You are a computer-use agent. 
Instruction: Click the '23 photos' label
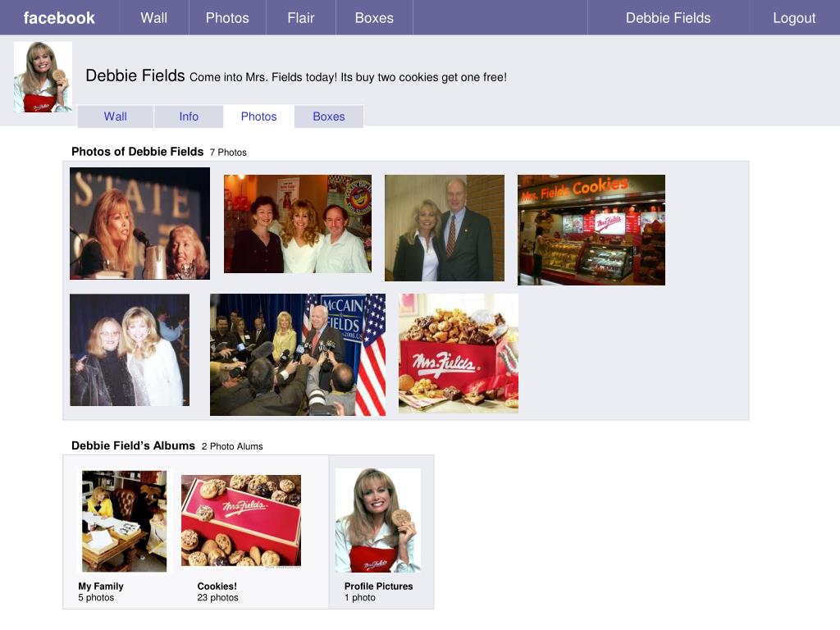point(217,597)
